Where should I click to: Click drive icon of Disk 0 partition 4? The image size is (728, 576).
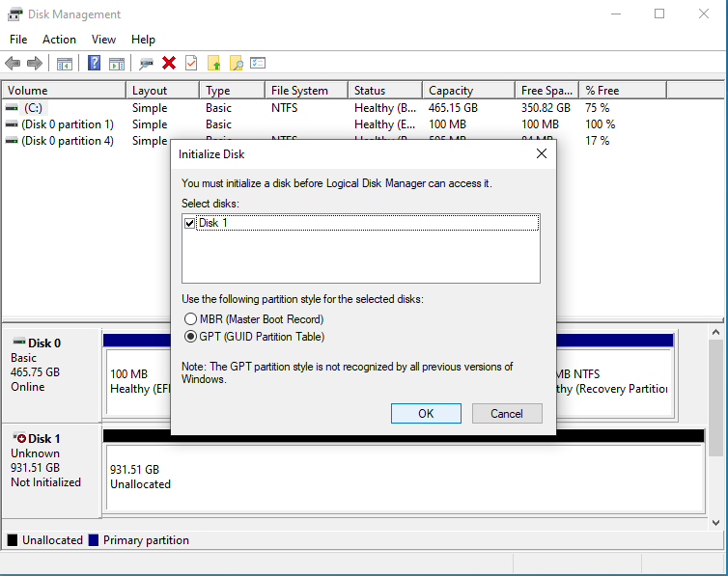point(12,141)
